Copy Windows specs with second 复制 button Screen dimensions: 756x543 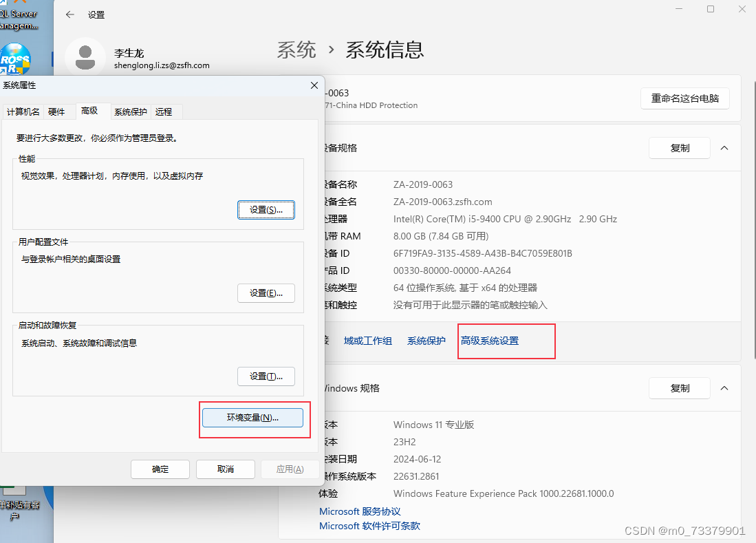(x=680, y=388)
